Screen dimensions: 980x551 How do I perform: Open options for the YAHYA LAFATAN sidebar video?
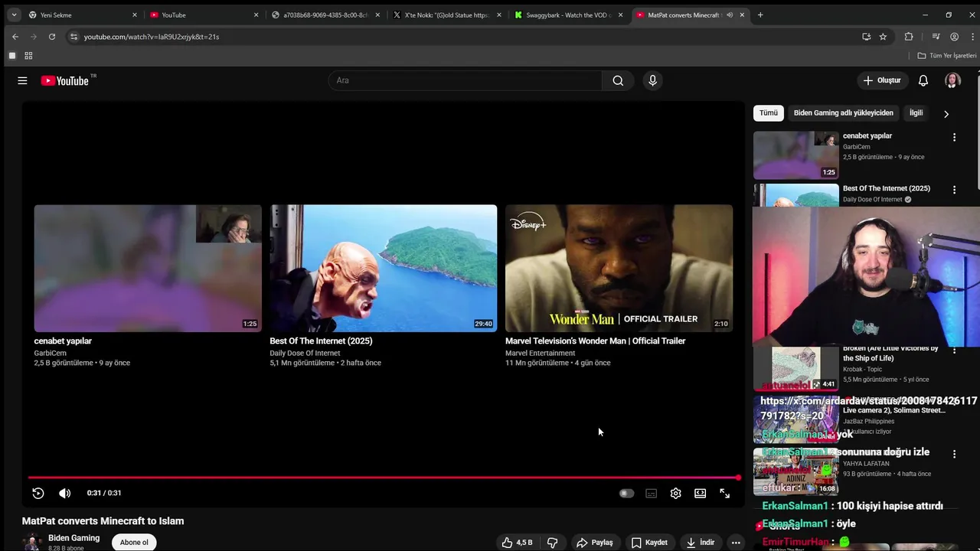954,454
